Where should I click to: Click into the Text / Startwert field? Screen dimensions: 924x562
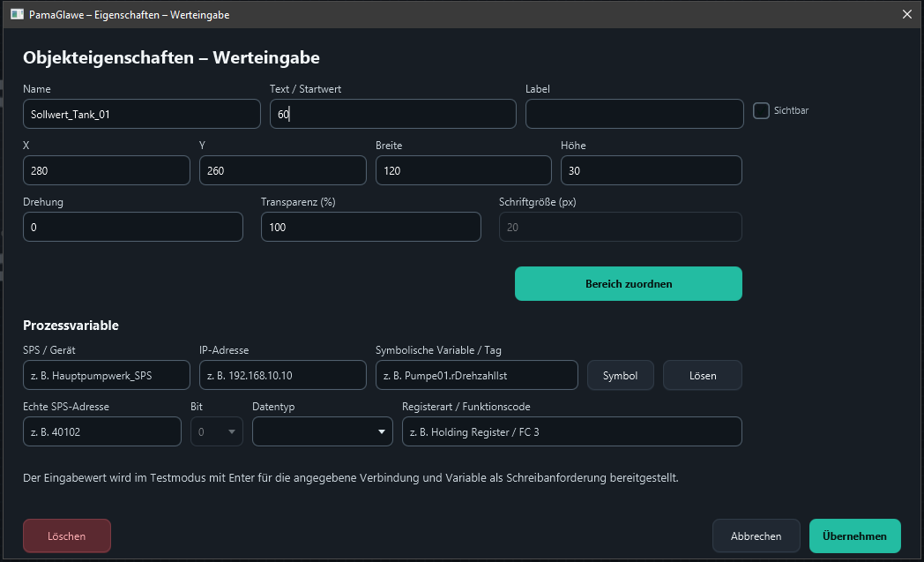pyautogui.click(x=393, y=114)
